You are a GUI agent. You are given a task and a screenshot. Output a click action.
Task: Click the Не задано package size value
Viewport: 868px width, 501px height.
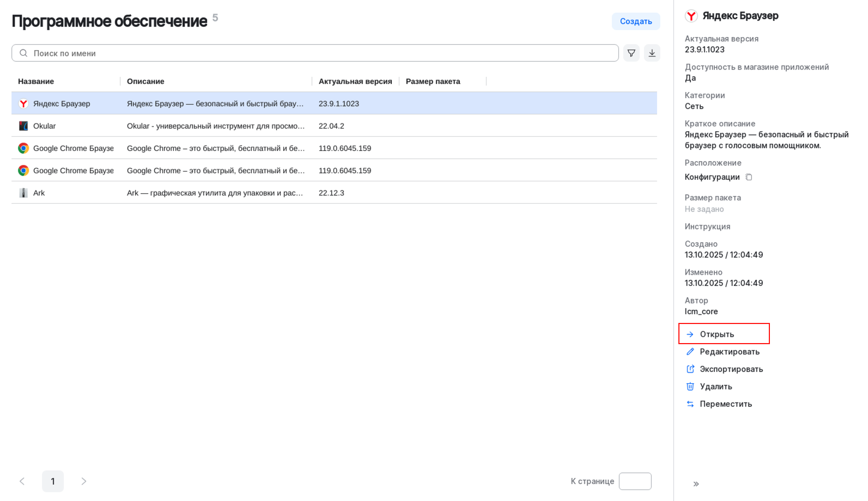705,209
